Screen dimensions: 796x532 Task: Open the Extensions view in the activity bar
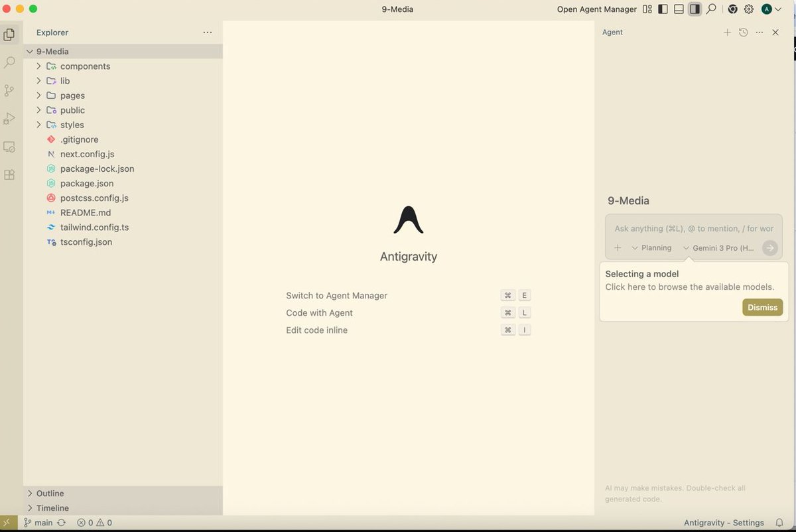(x=9, y=175)
